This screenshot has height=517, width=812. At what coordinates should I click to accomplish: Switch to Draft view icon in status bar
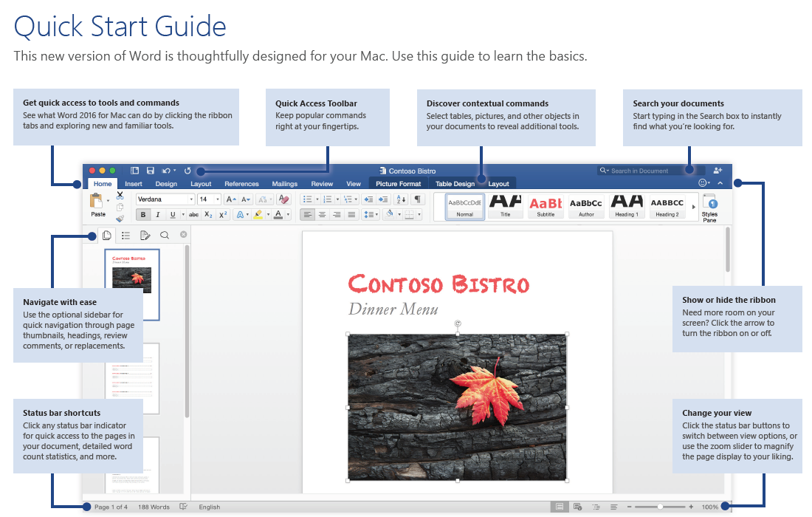(613, 507)
